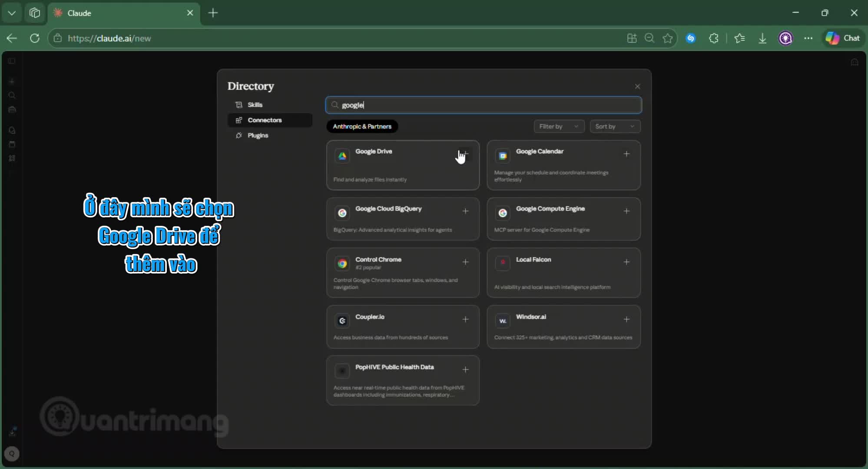This screenshot has width=868, height=469.
Task: Click the Control Chrome logo icon
Action: coord(342,264)
